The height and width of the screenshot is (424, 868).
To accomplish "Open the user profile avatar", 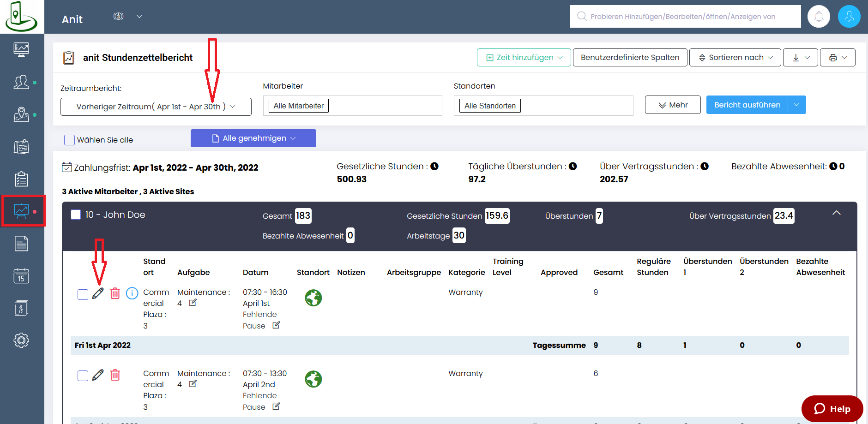I will pos(849,17).
